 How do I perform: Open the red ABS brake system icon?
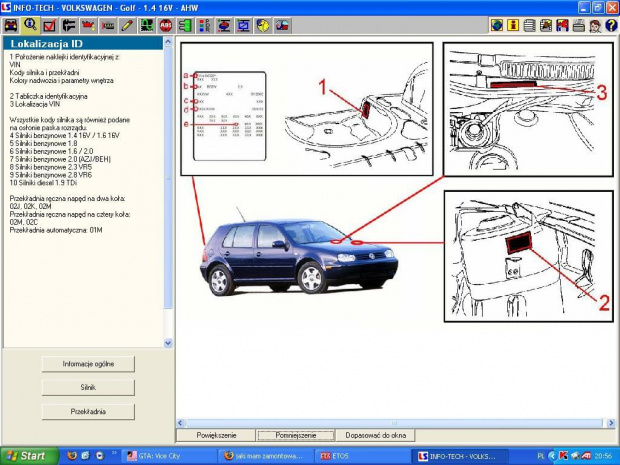pyautogui.click(x=166, y=26)
